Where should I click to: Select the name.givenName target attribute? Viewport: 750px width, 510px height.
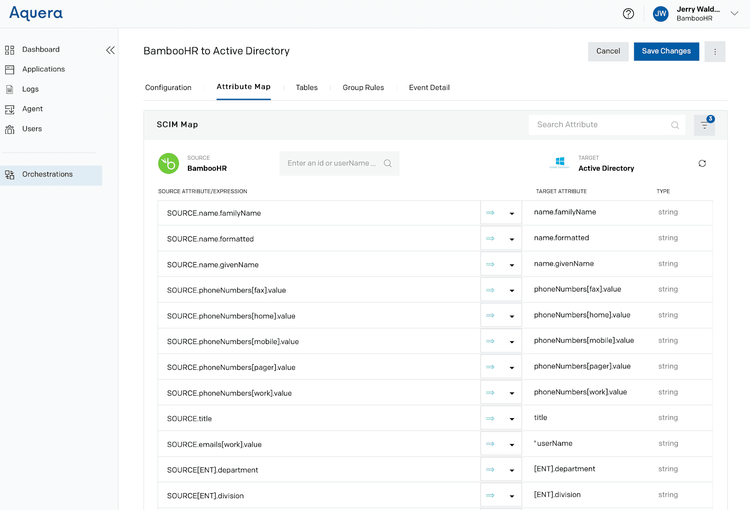[563, 264]
